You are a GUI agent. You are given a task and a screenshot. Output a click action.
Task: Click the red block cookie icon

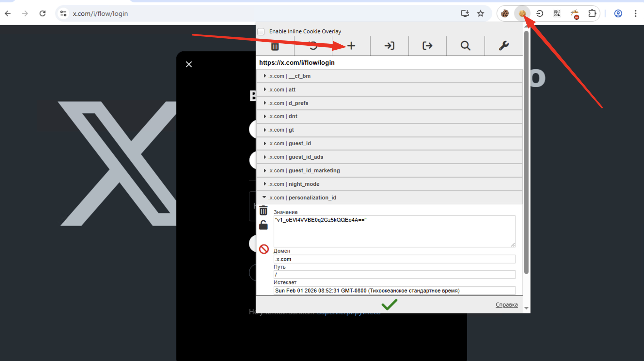click(x=264, y=249)
